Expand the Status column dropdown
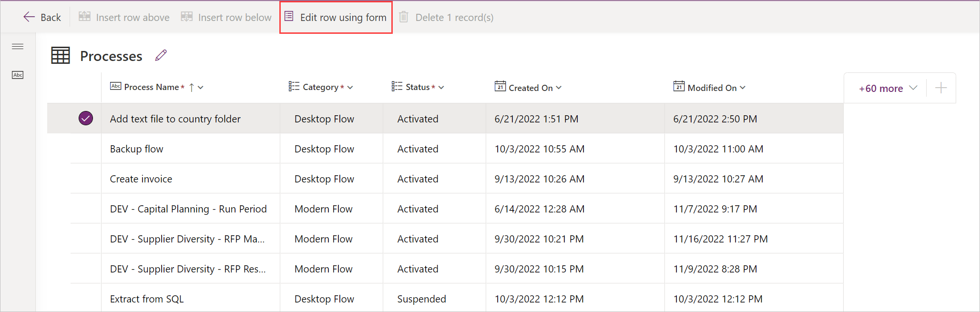 click(441, 88)
